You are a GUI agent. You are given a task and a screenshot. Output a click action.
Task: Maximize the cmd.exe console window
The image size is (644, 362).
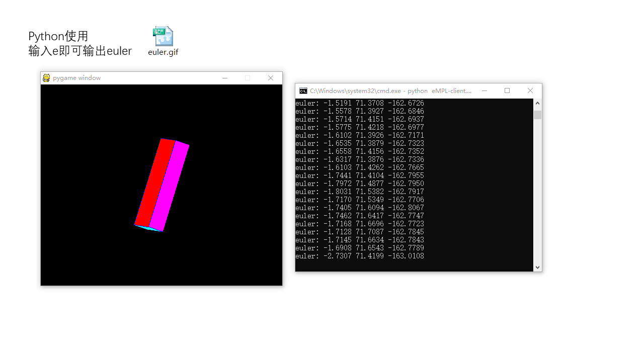click(x=507, y=90)
